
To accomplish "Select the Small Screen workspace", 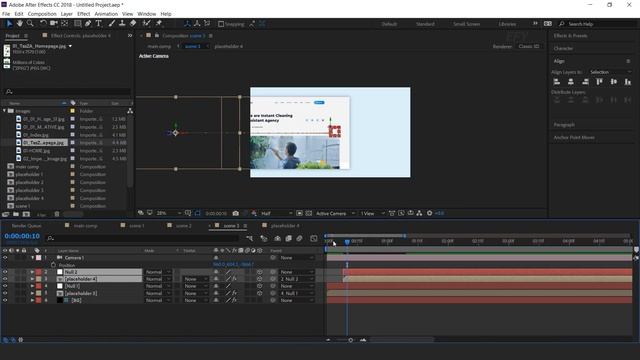I will pyautogui.click(x=467, y=24).
